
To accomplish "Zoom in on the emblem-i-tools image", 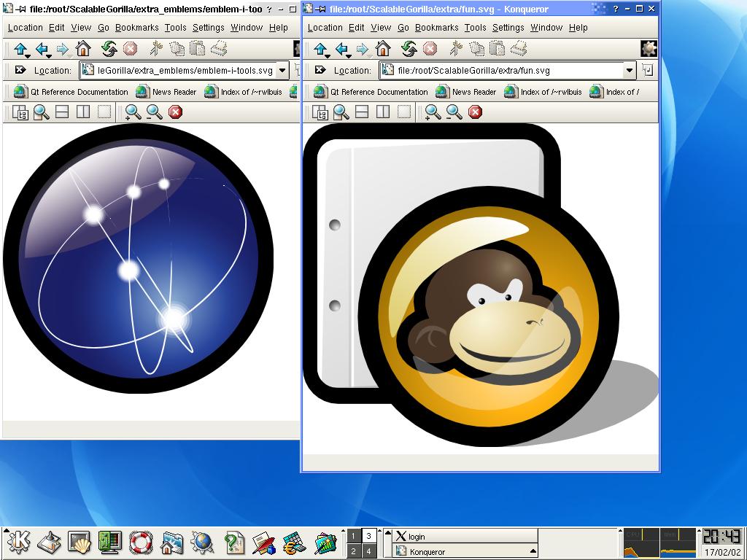I will pos(133,112).
